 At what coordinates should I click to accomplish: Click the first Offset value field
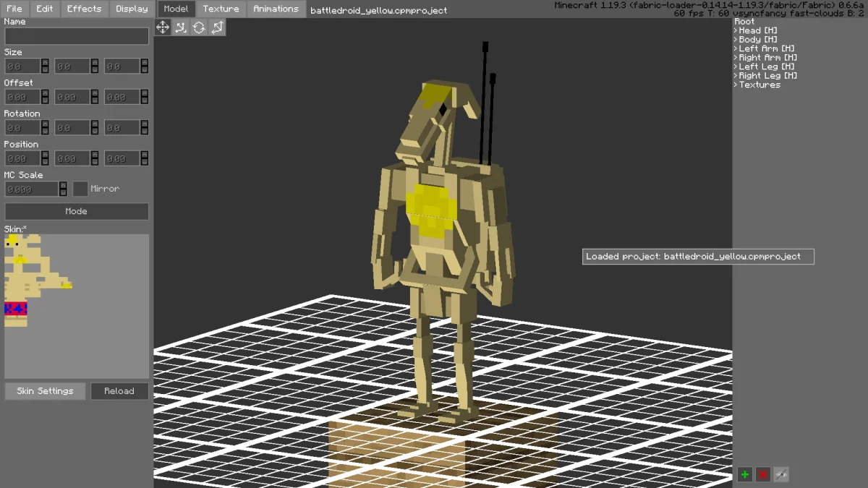(x=22, y=97)
